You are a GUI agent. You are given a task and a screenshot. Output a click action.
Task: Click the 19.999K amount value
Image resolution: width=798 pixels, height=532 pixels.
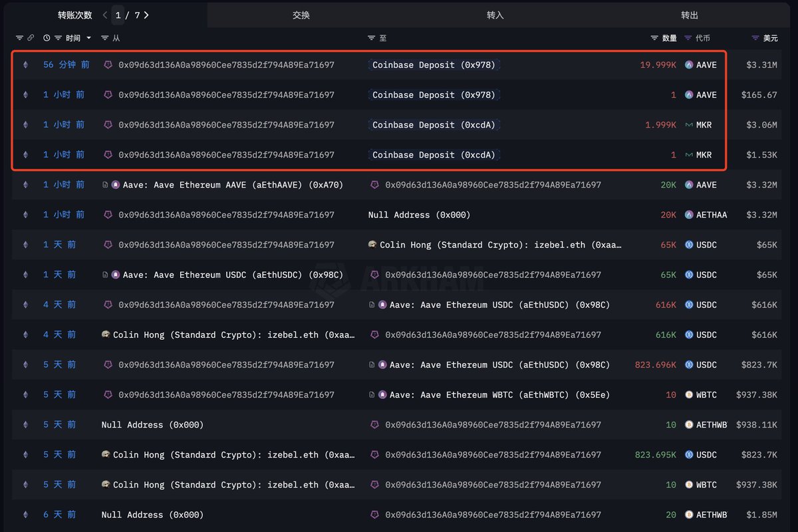click(x=658, y=65)
